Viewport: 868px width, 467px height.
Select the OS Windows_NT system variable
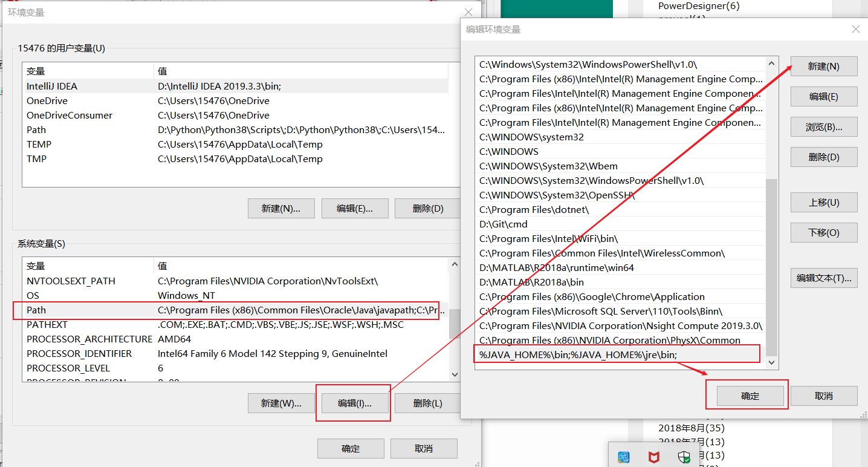(236, 296)
